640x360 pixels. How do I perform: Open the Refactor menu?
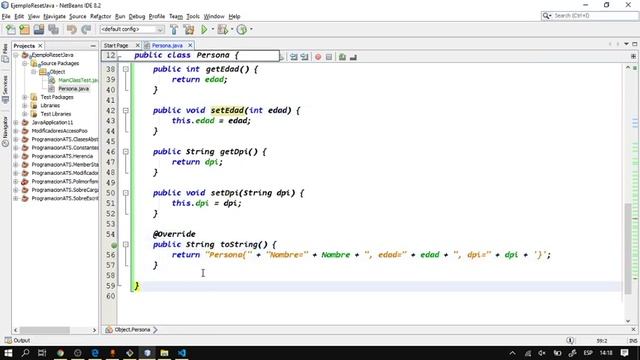[x=100, y=16]
